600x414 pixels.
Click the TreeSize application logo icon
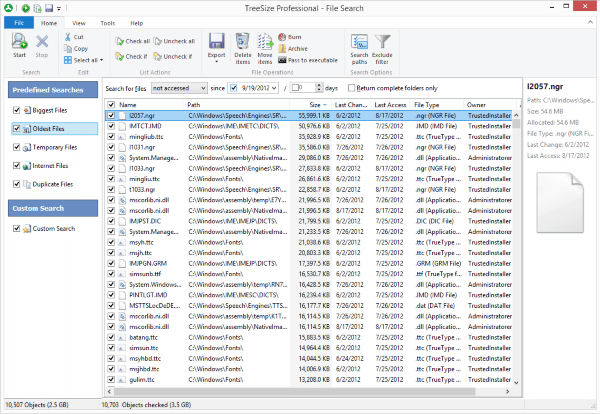coord(8,8)
